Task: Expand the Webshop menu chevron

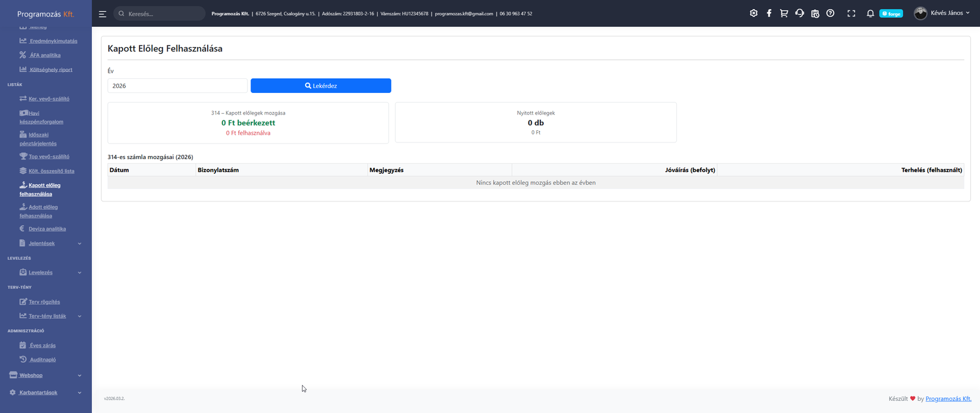Action: pyautogui.click(x=80, y=376)
